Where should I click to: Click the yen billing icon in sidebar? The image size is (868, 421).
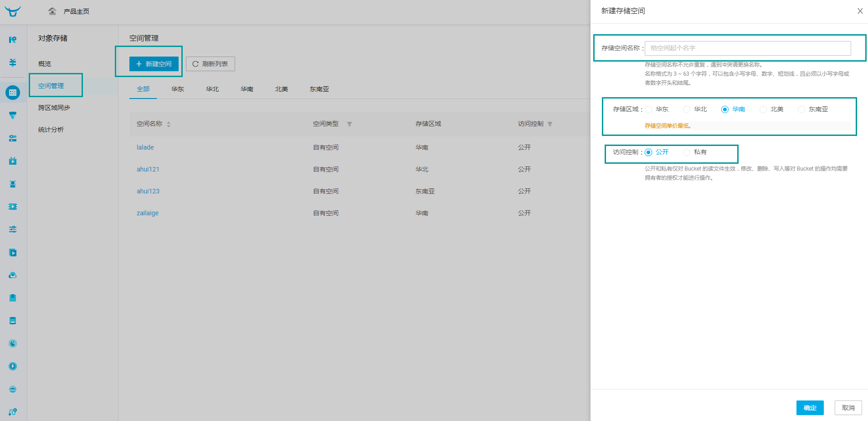tap(13, 62)
